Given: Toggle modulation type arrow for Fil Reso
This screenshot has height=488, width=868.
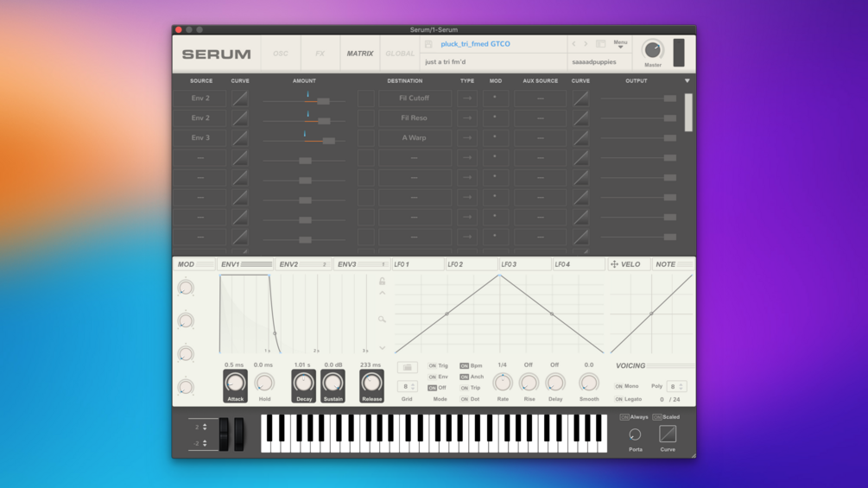Looking at the screenshot, I should point(467,118).
